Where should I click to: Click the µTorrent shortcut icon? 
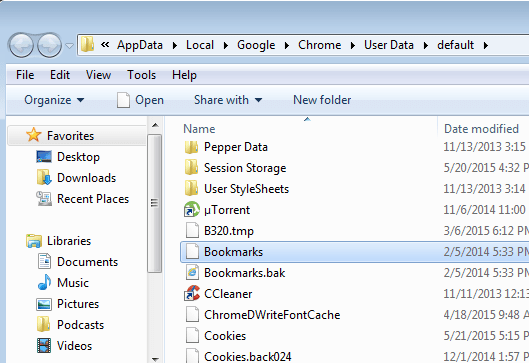[x=192, y=210]
